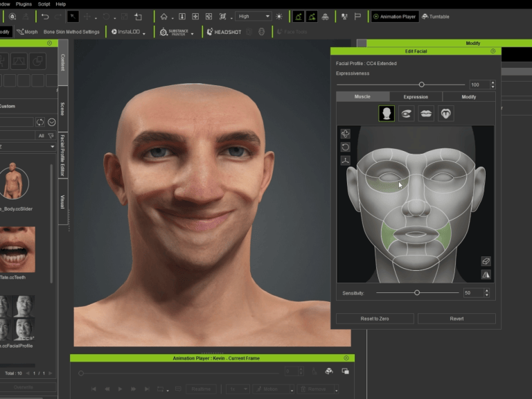The height and width of the screenshot is (399, 532).
Task: Switch to the Expression tab
Action: (416, 97)
